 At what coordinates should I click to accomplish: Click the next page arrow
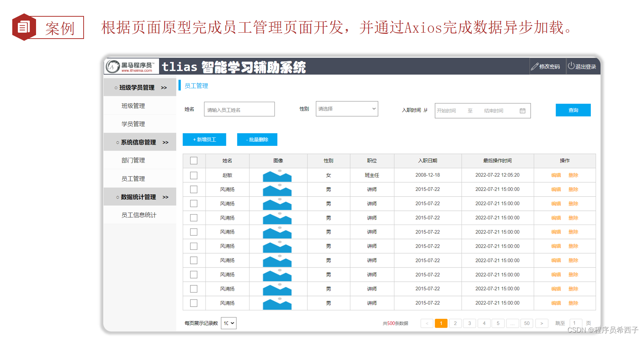541,323
